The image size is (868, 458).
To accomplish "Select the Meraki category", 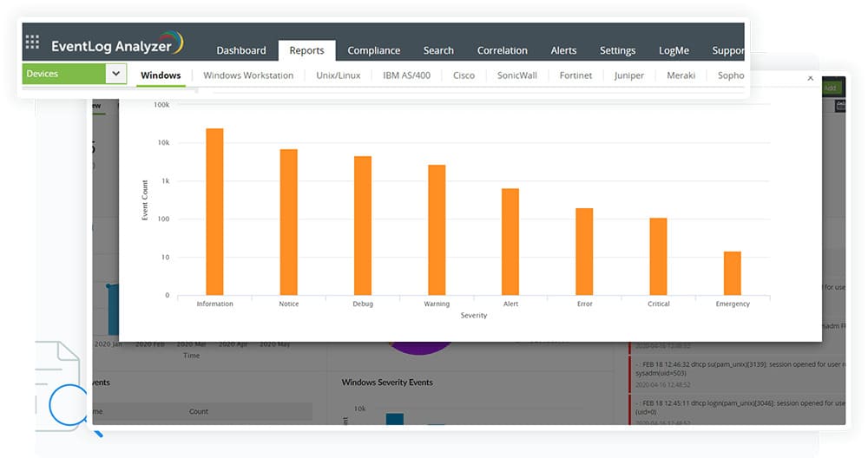I will point(681,75).
